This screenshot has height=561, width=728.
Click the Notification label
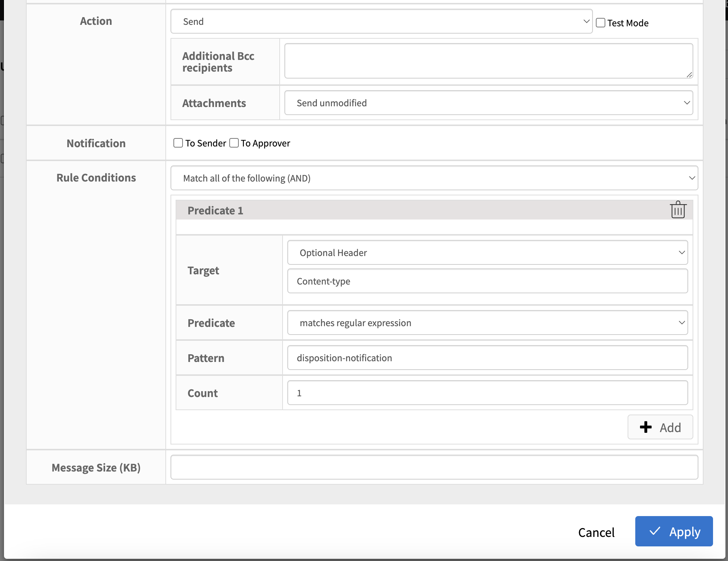tap(96, 143)
